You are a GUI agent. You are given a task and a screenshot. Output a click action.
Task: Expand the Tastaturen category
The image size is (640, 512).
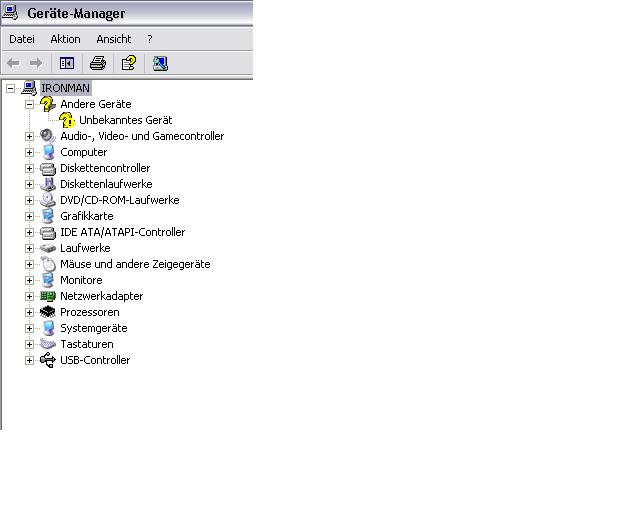pyautogui.click(x=30, y=344)
